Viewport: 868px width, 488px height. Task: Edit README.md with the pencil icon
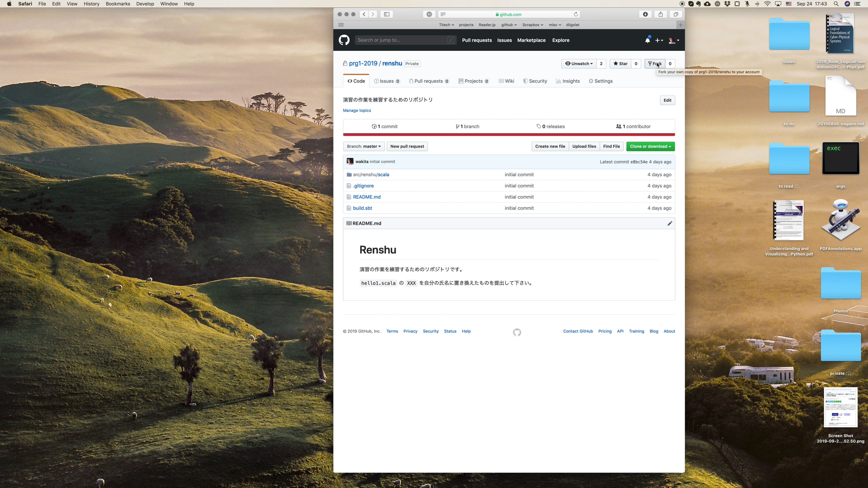(x=669, y=223)
